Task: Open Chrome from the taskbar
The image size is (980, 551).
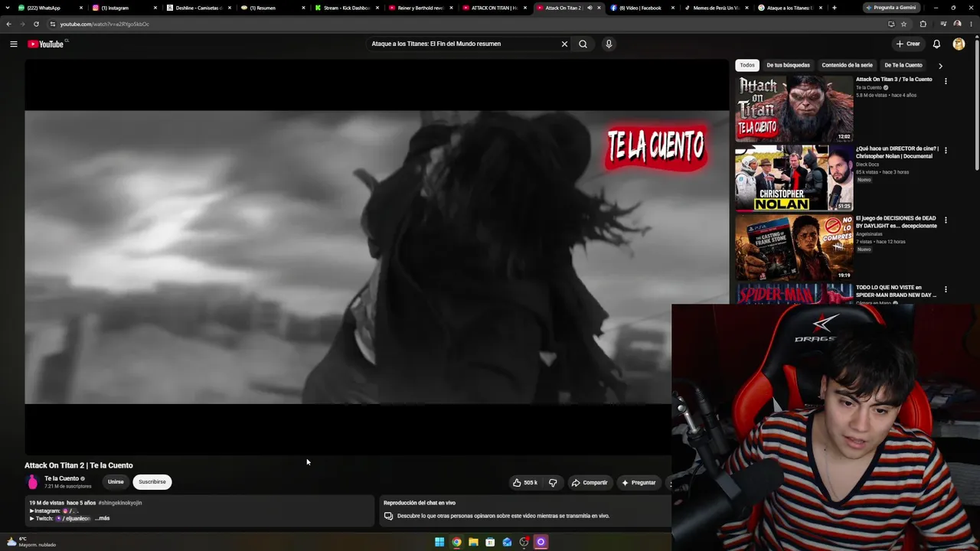Action: [456, 542]
